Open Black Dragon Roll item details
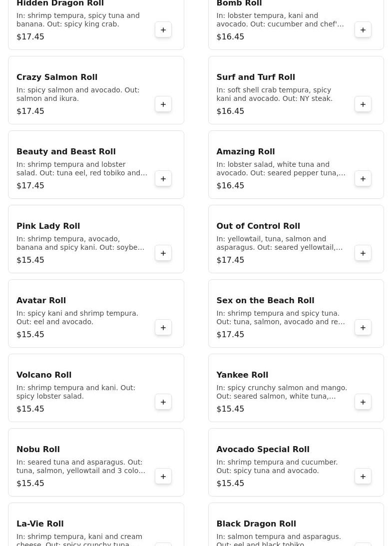Viewport: 392px width, 546px height. 256,524
